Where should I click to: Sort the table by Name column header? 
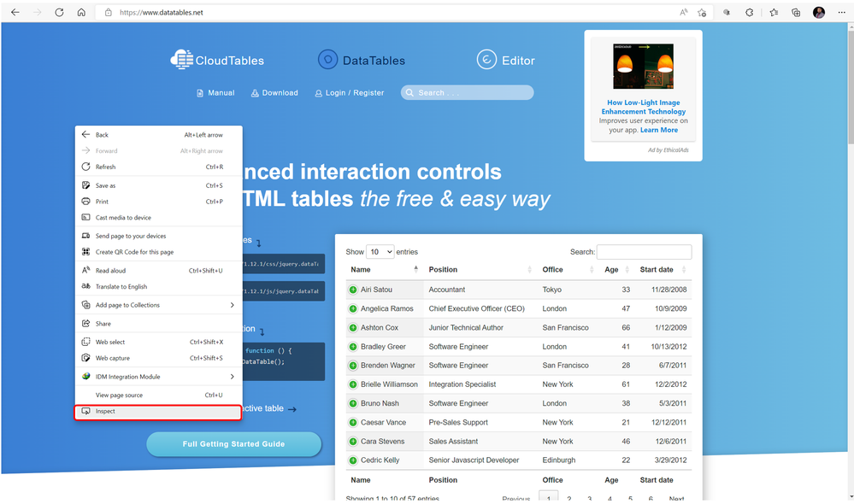coord(384,269)
